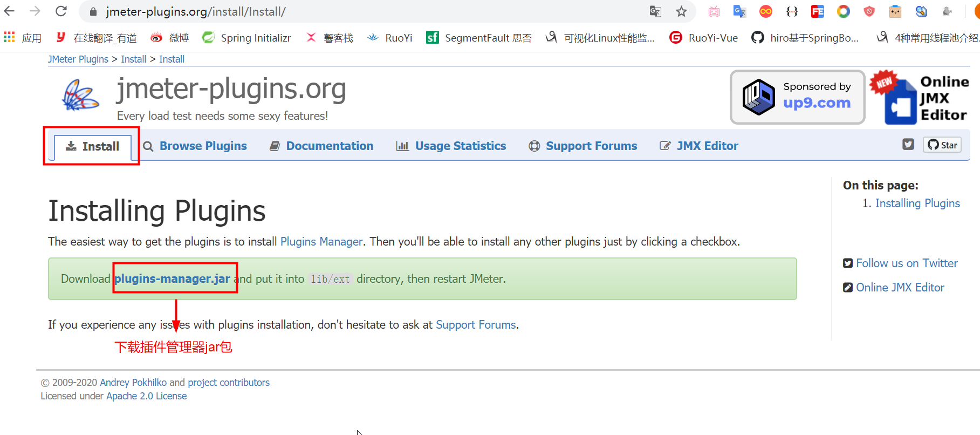Open the Support Forums tab
This screenshot has width=980, height=435.
click(x=583, y=146)
